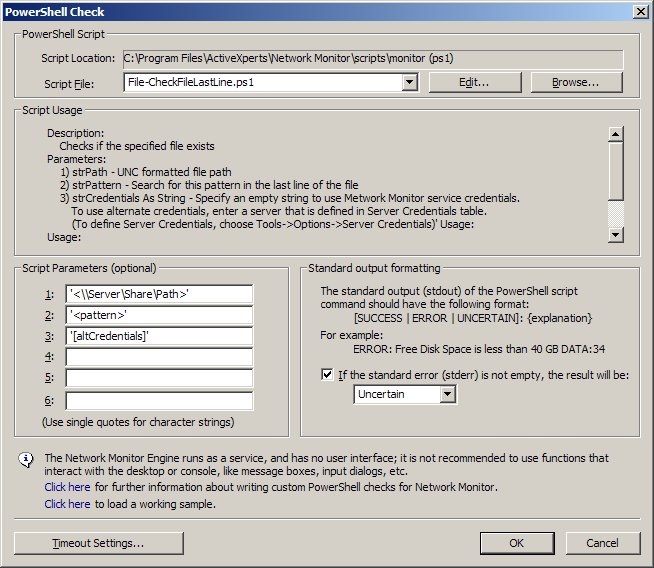Click the 'Script Location:' label
654x568 pixels.
click(x=78, y=58)
